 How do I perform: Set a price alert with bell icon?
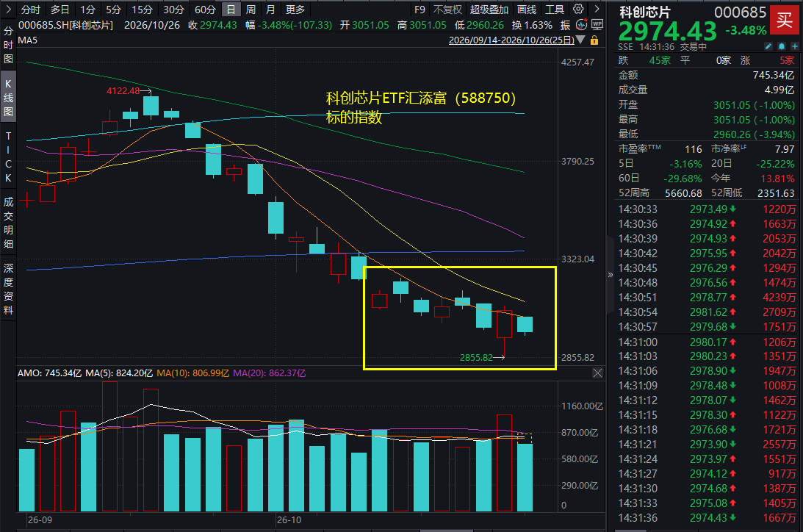pyautogui.click(x=782, y=46)
